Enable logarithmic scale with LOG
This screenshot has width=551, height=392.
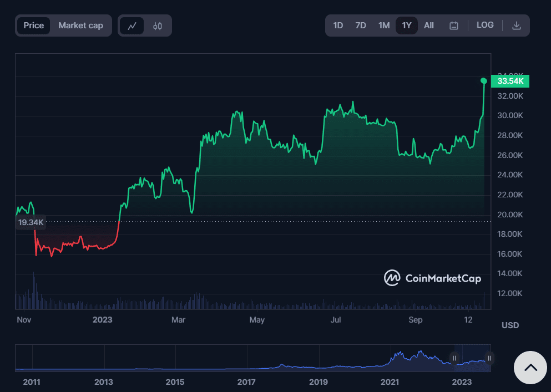pos(485,25)
